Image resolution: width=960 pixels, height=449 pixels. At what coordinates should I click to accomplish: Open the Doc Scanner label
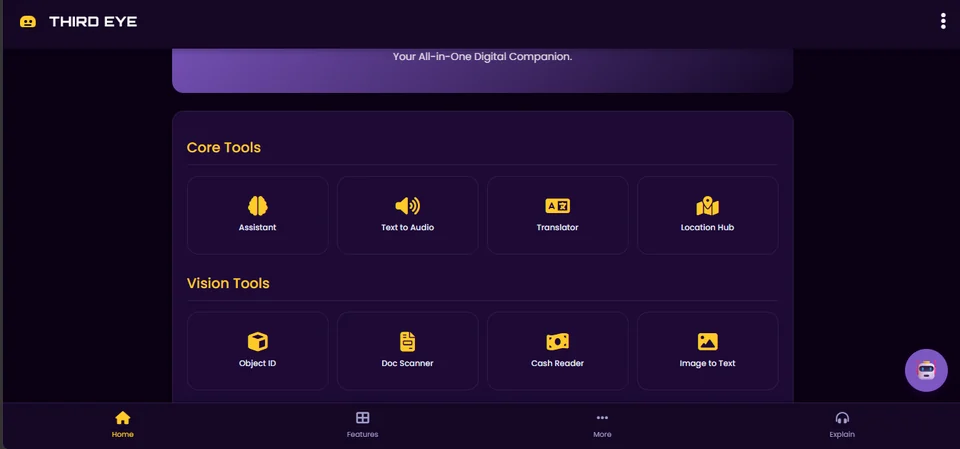coord(408,363)
